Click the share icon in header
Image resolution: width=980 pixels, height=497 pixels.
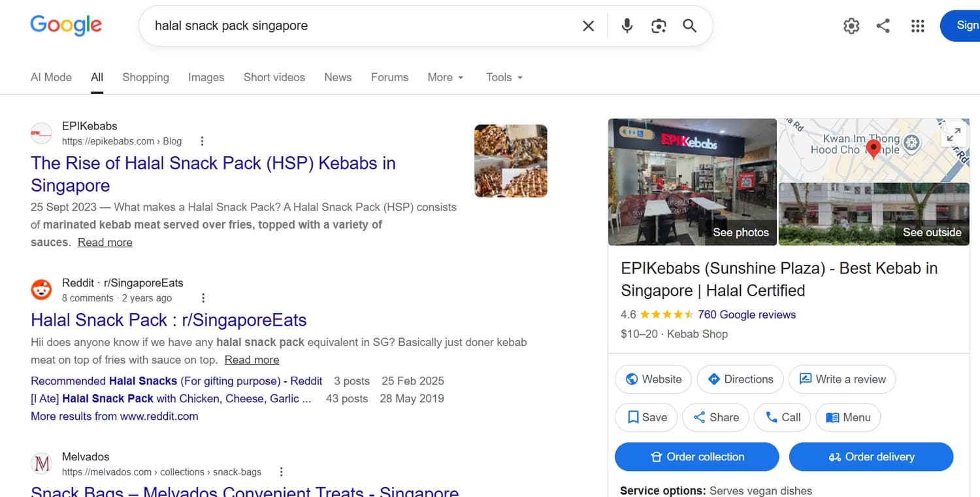(x=883, y=26)
